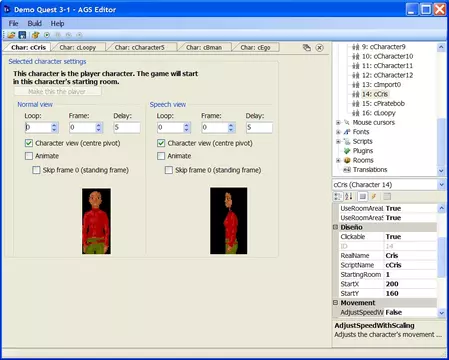Click the tab list icon beside close

307,48
